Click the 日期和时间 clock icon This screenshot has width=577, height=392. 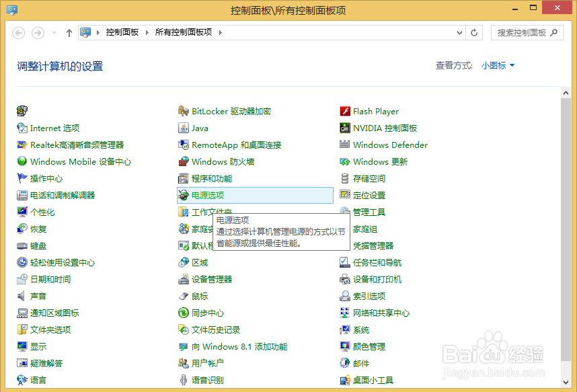click(x=22, y=279)
